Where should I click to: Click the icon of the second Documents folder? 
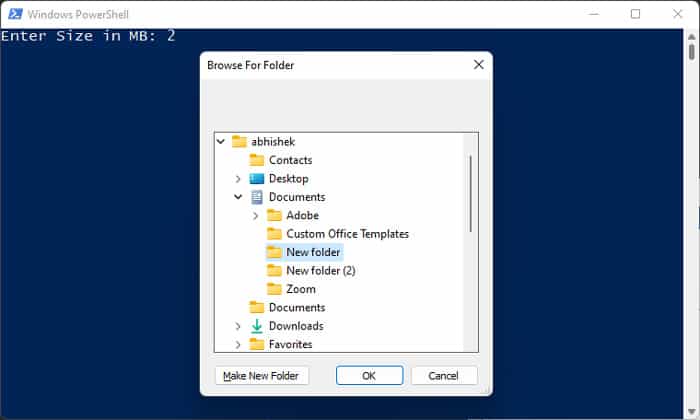(x=257, y=307)
